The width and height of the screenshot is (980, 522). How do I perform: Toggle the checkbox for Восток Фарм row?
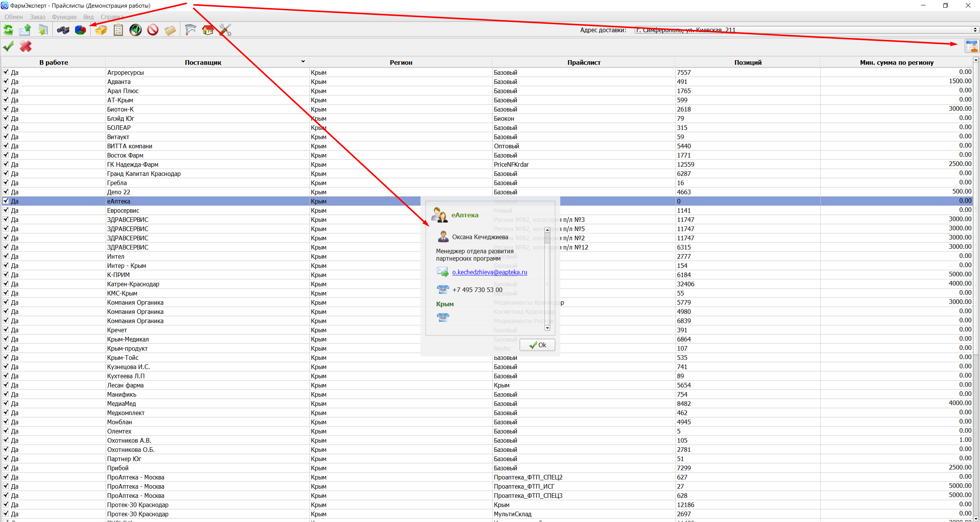[6, 155]
